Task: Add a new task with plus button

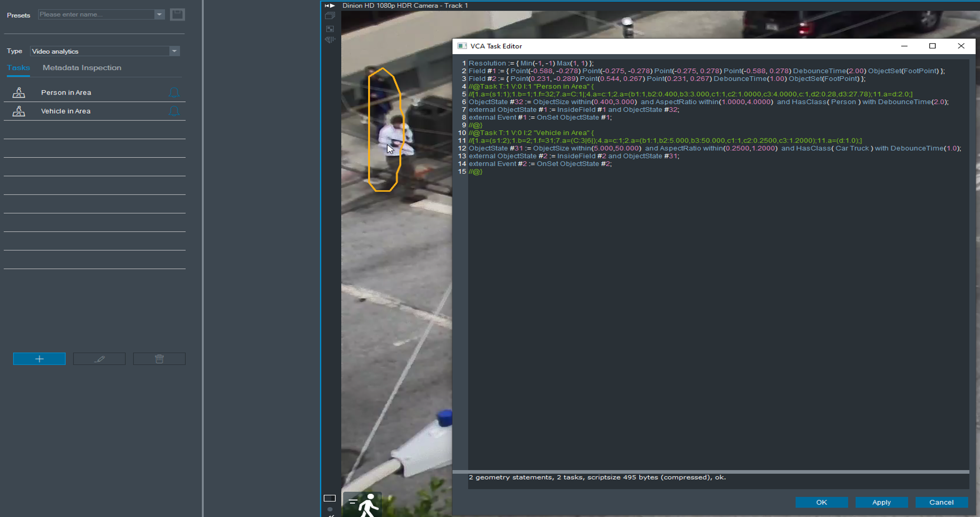Action: pyautogui.click(x=39, y=359)
